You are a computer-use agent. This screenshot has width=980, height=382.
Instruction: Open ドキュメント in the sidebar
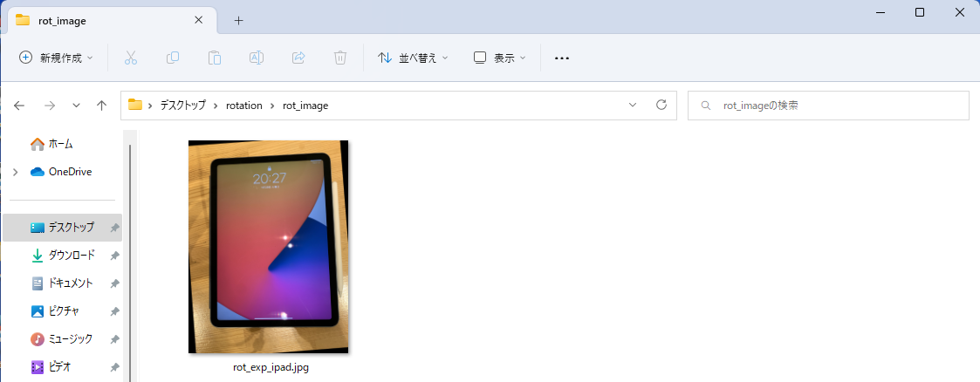tap(63, 283)
